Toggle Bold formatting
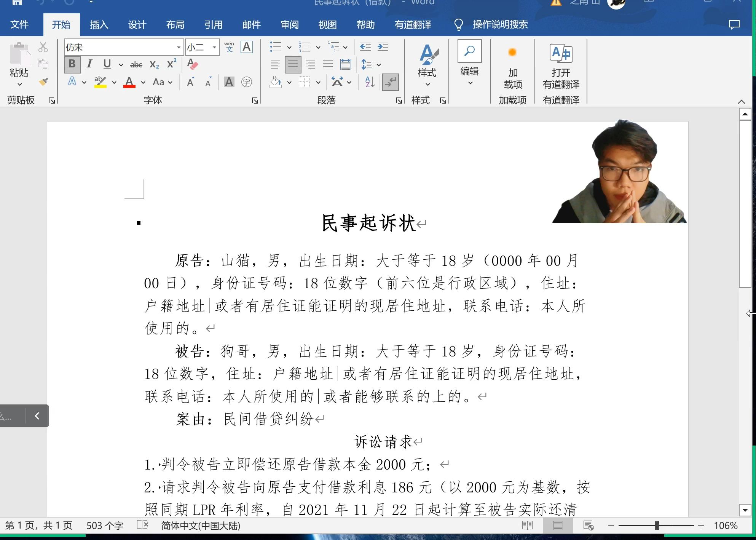Screen dimensions: 756x540 (72, 64)
